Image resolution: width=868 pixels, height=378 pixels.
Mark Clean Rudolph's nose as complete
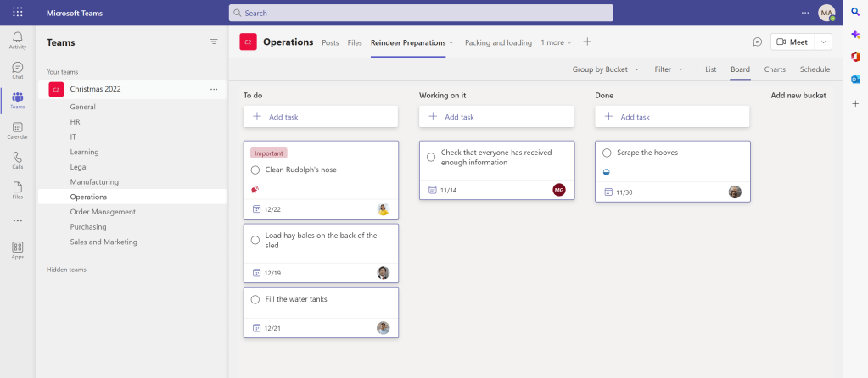255,170
